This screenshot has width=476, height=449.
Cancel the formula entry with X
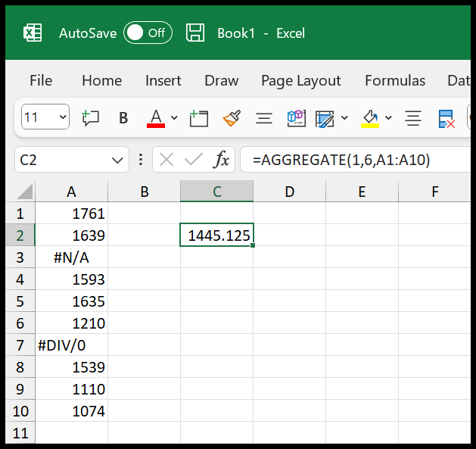(x=166, y=160)
